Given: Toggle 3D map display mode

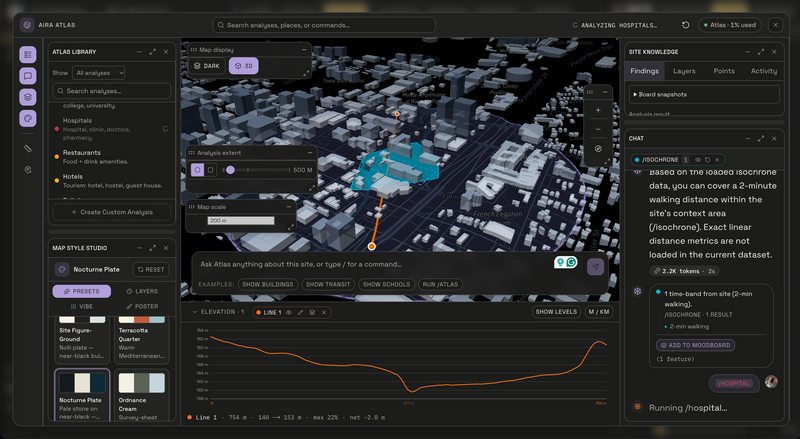Looking at the screenshot, I should pyautogui.click(x=243, y=66).
